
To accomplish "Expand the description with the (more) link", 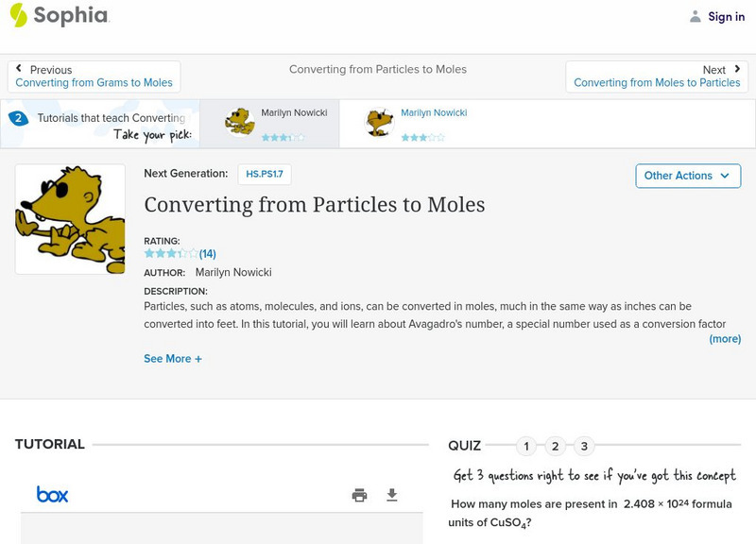I will [725, 338].
